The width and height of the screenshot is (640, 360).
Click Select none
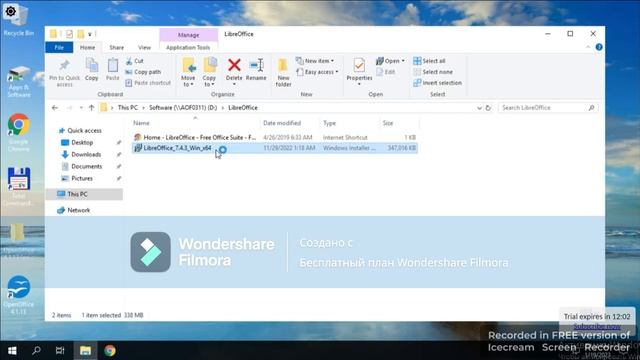coord(433,72)
